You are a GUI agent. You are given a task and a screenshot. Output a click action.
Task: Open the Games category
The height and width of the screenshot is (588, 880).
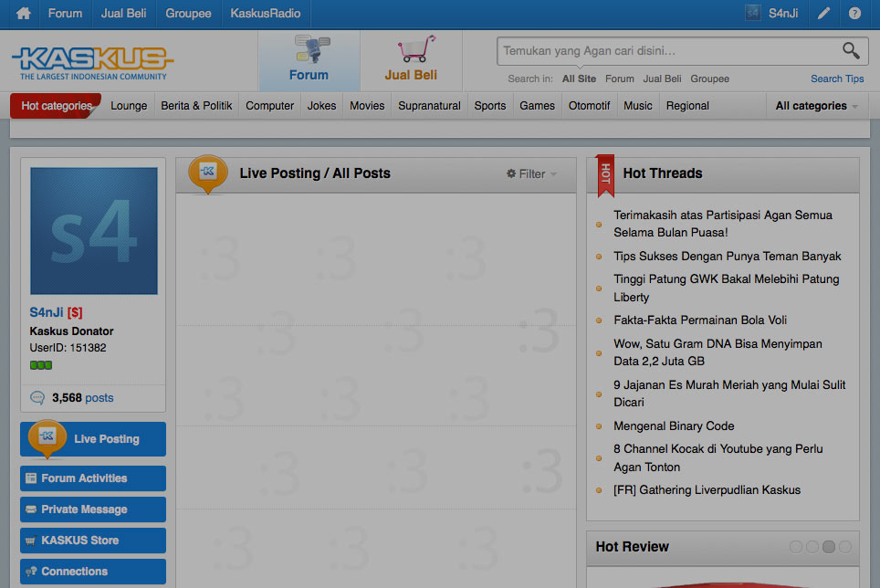click(x=537, y=106)
